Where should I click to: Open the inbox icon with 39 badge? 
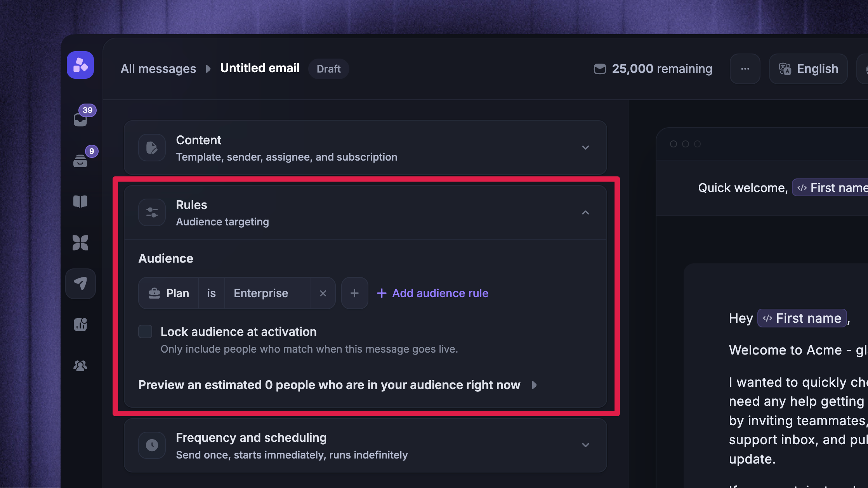pyautogui.click(x=81, y=119)
